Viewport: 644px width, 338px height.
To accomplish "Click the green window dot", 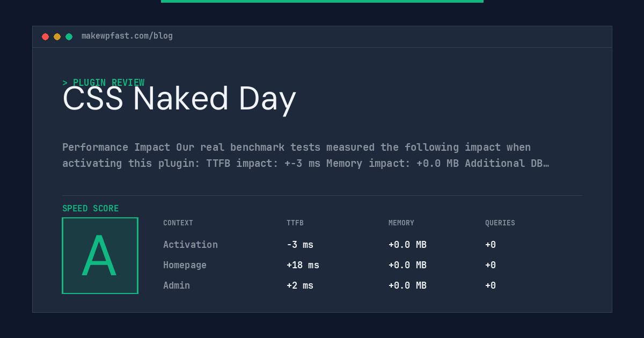I will (x=69, y=36).
